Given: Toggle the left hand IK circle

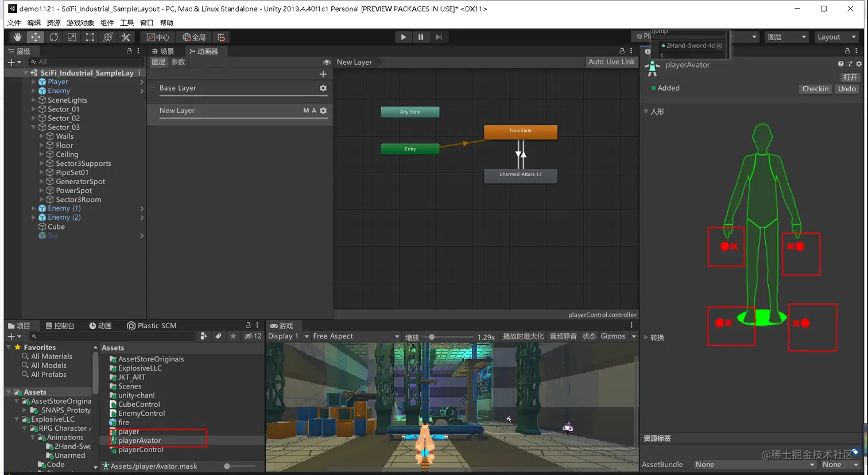Looking at the screenshot, I should tap(799, 247).
